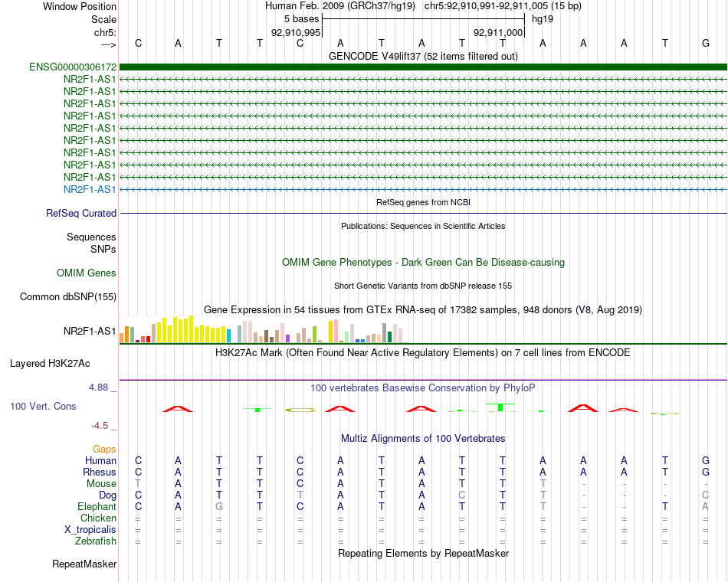Open the Multiz Alignments of 100 Vertebrates title
Image resolution: width=728 pixels, height=582 pixels.
(x=423, y=439)
